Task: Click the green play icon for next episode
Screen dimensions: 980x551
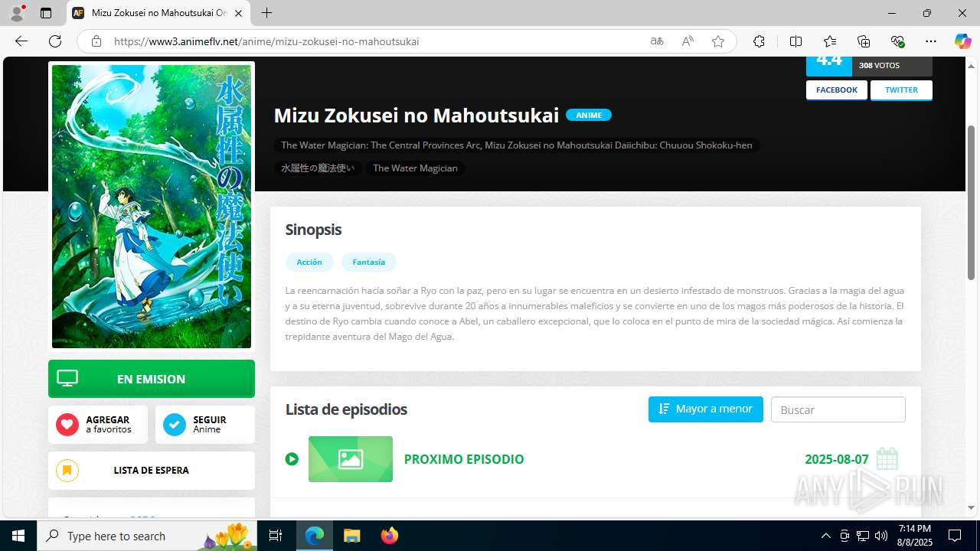Action: [x=292, y=459]
